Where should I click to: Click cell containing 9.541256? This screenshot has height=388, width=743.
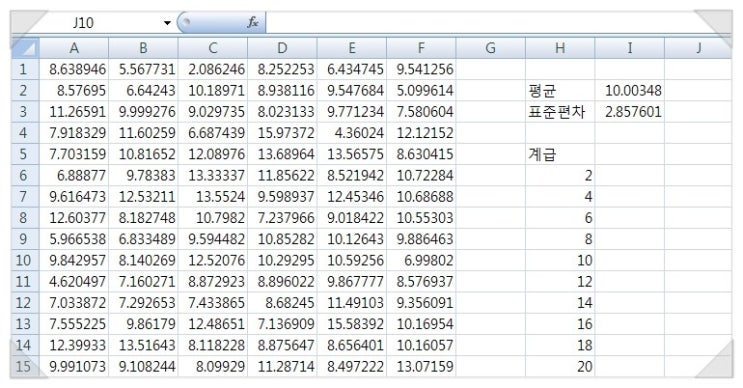click(421, 69)
